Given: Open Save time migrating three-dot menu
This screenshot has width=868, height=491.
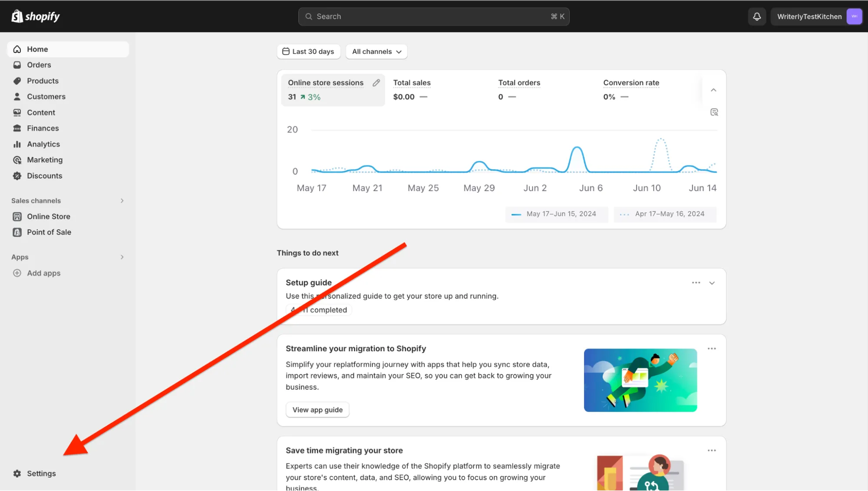Looking at the screenshot, I should point(712,450).
